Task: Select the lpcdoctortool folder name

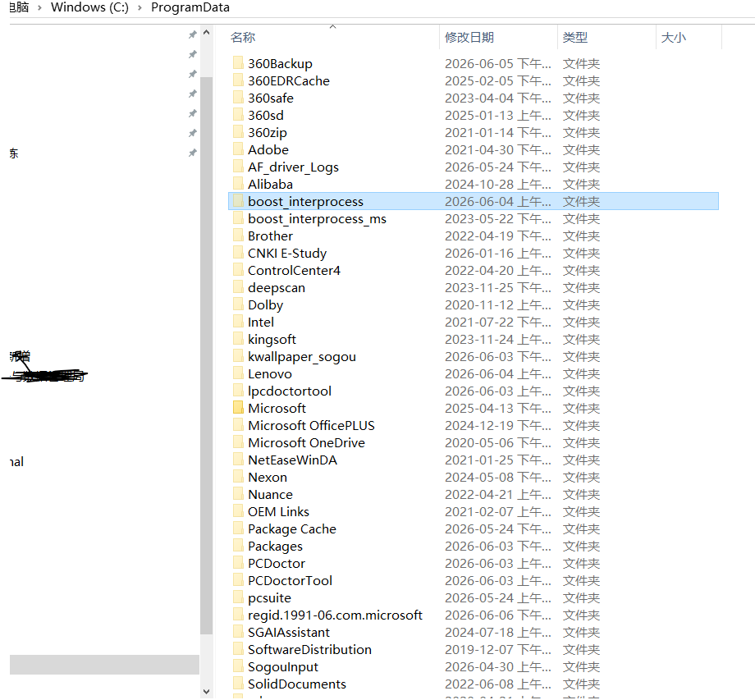Action: [290, 391]
